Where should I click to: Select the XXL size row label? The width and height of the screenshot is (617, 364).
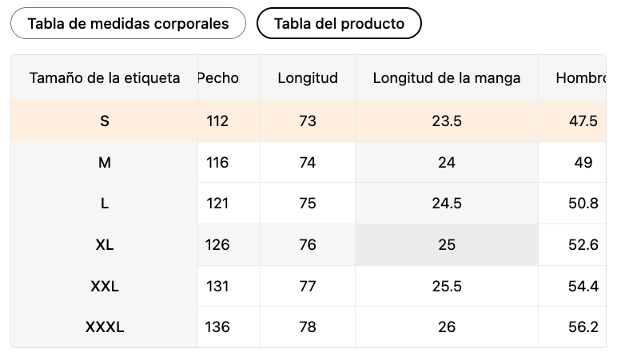click(105, 286)
